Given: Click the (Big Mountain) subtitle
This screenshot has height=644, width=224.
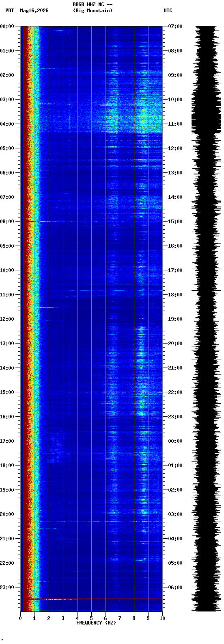Looking at the screenshot, I should click(93, 11).
